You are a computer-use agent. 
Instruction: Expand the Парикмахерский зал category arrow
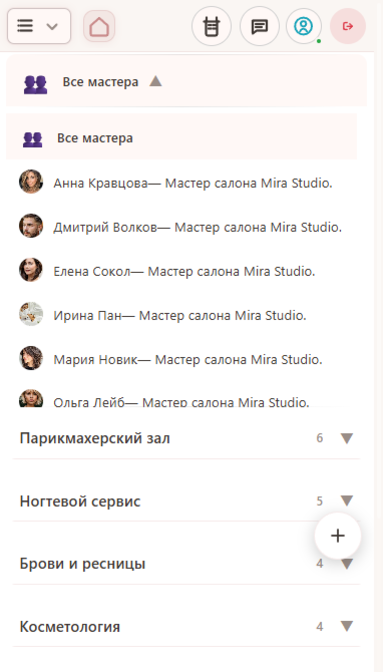347,438
